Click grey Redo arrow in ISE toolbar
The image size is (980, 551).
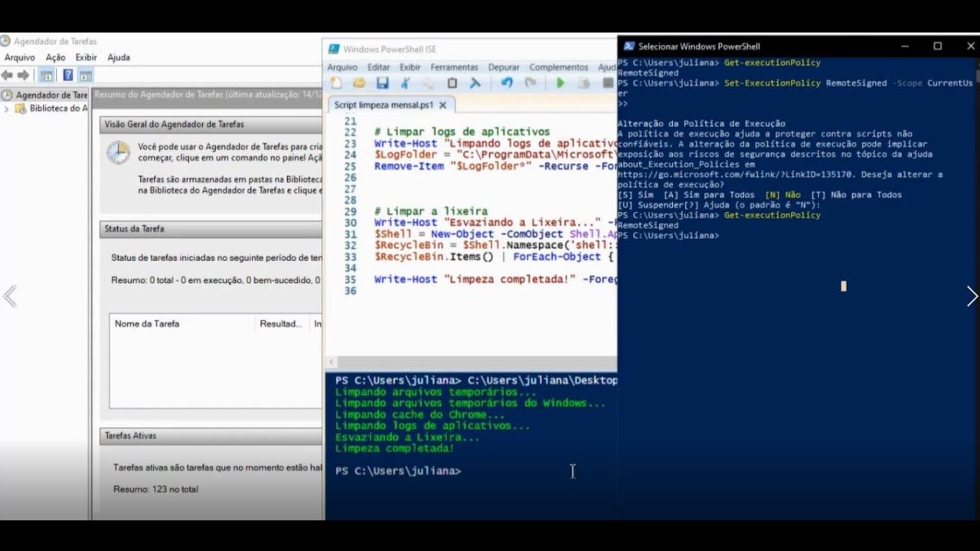[530, 83]
